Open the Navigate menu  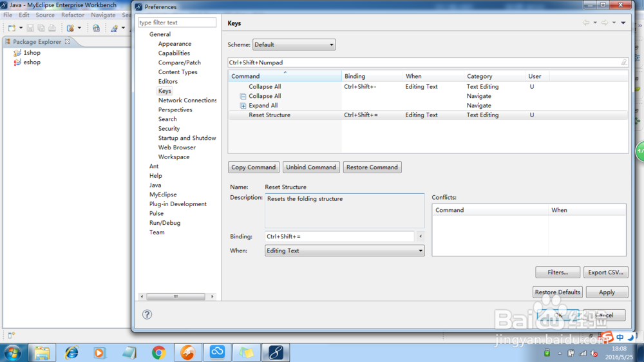tap(103, 15)
